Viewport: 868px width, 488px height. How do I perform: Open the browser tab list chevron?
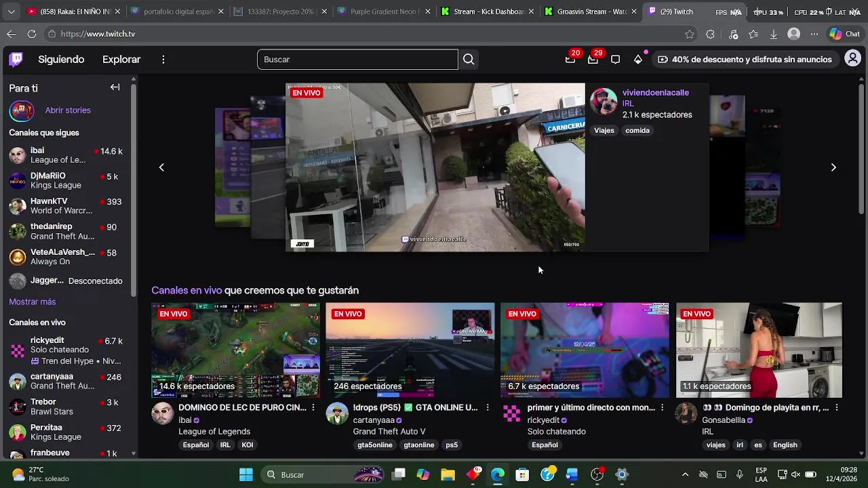11,12
